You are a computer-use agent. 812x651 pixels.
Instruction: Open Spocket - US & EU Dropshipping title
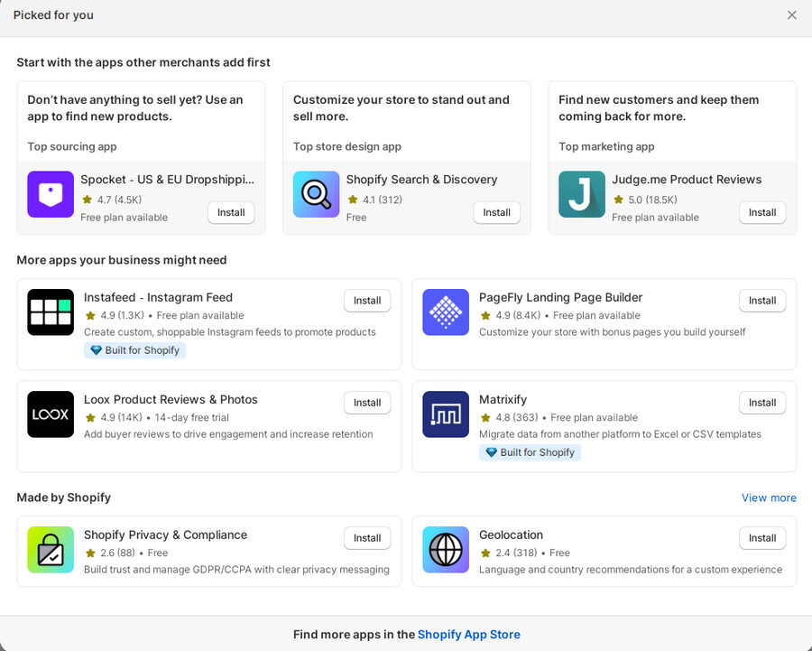(167, 180)
